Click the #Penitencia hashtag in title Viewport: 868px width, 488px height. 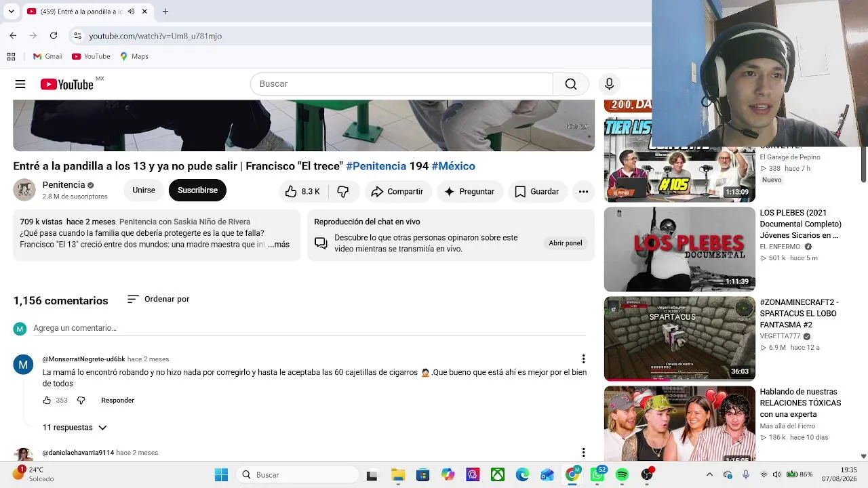point(376,166)
